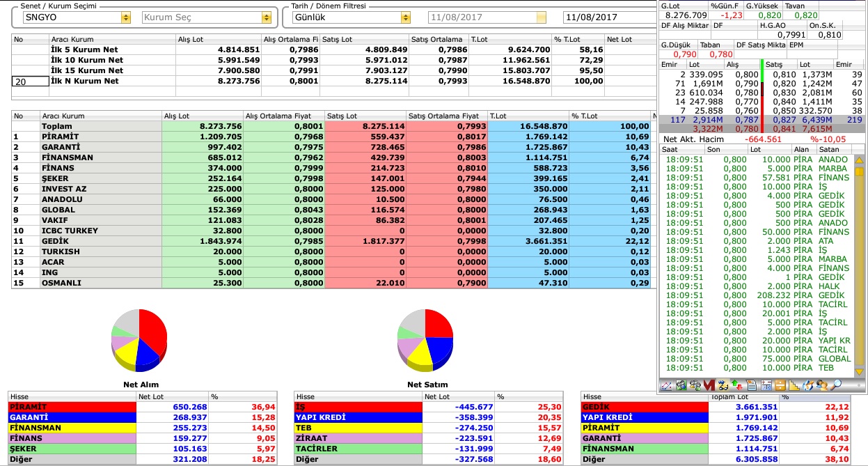Select the ACAR broker row

(x=331, y=262)
